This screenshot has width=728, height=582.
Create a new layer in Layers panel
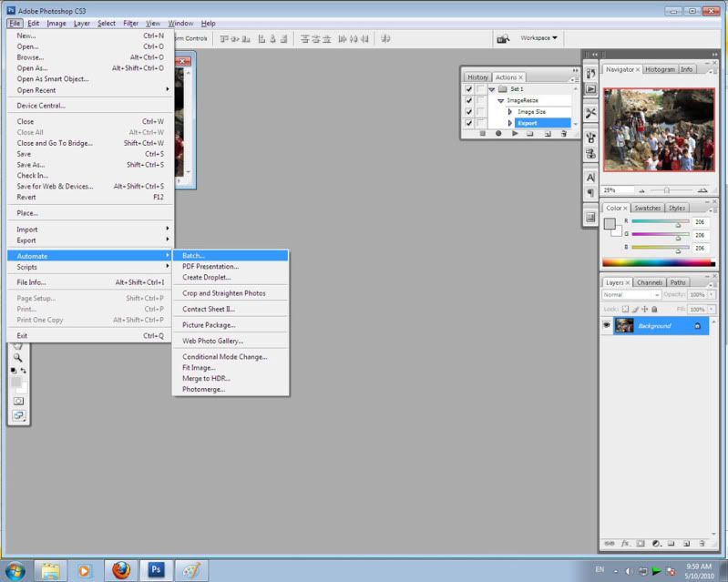(687, 543)
